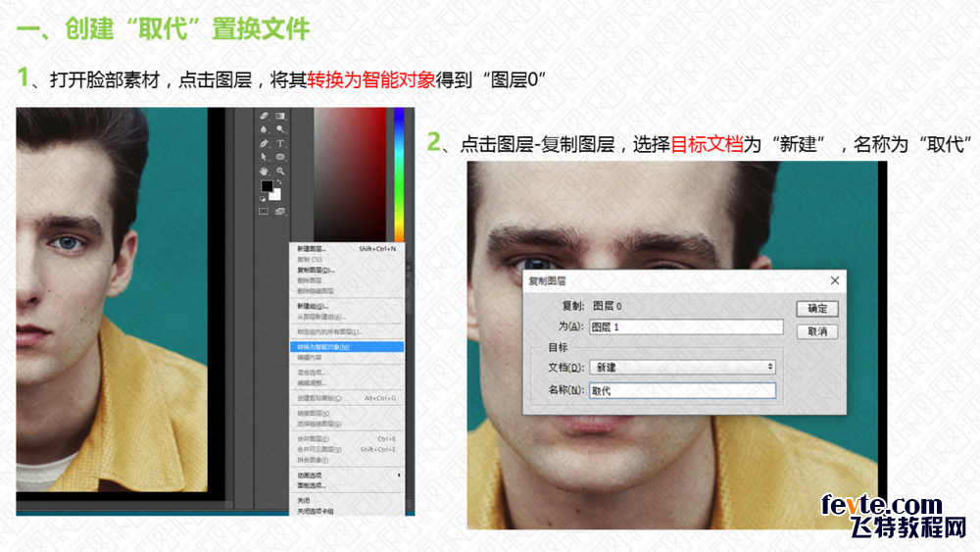Reset default foreground and background colors
The height and width of the screenshot is (552, 980).
click(264, 199)
